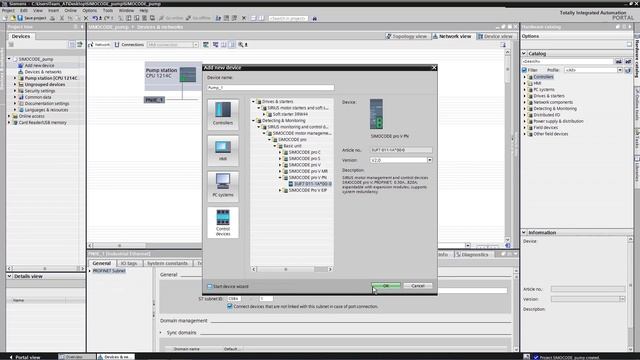Open the Version dropdown in Add new device
This screenshot has width=640, height=360.
tap(430, 160)
